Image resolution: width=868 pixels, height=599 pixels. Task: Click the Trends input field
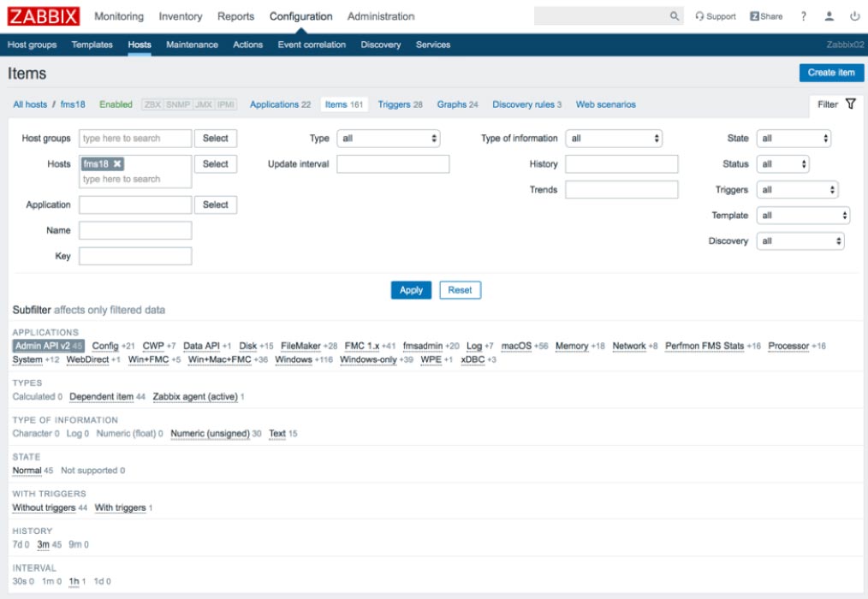coord(621,190)
